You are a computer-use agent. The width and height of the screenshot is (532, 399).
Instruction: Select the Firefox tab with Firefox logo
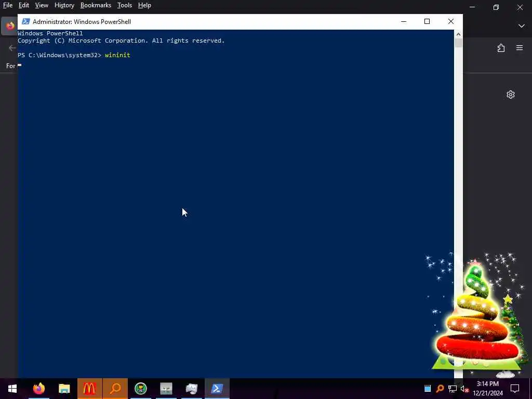9,26
